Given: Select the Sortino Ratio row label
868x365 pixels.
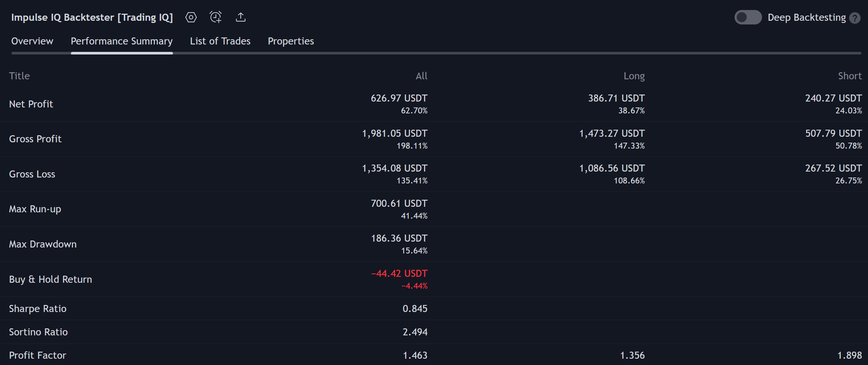Looking at the screenshot, I should point(39,332).
